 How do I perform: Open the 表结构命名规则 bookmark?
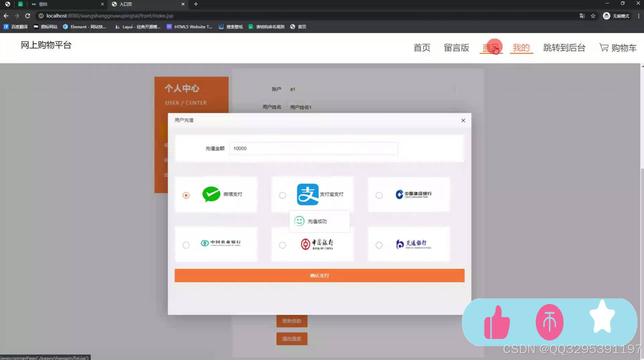click(x=266, y=27)
